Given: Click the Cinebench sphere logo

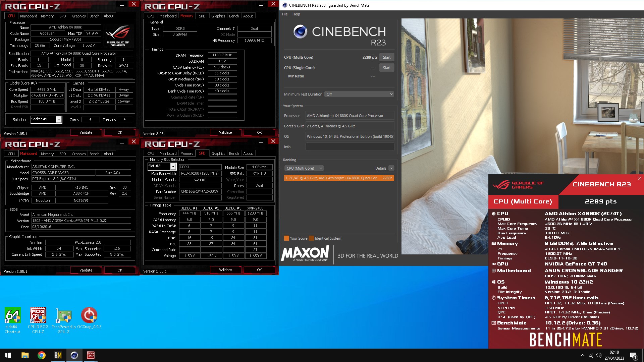Looking at the screenshot, I should [x=300, y=32].
